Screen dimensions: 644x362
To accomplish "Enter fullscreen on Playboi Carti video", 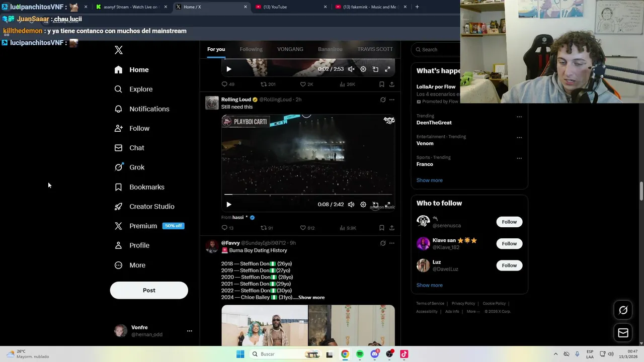I will tap(387, 205).
